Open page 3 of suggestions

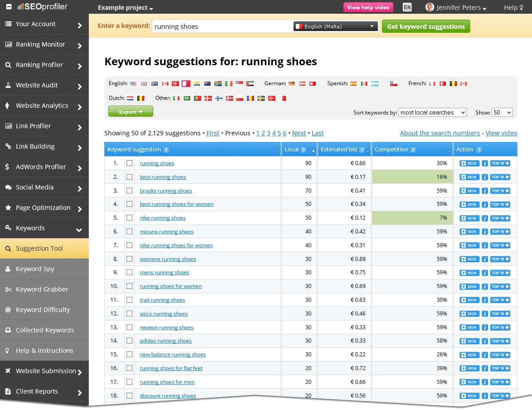point(269,133)
